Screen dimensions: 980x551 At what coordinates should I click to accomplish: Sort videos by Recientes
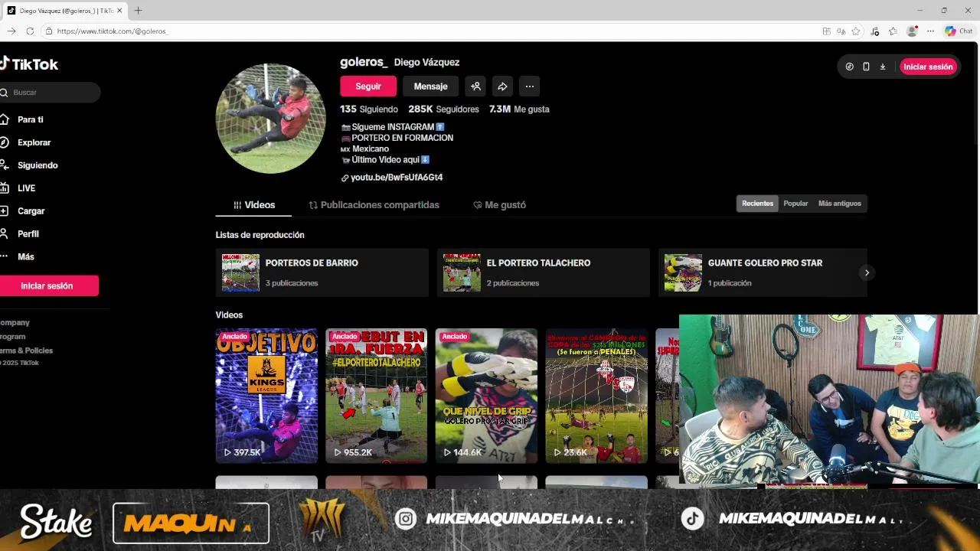(757, 204)
